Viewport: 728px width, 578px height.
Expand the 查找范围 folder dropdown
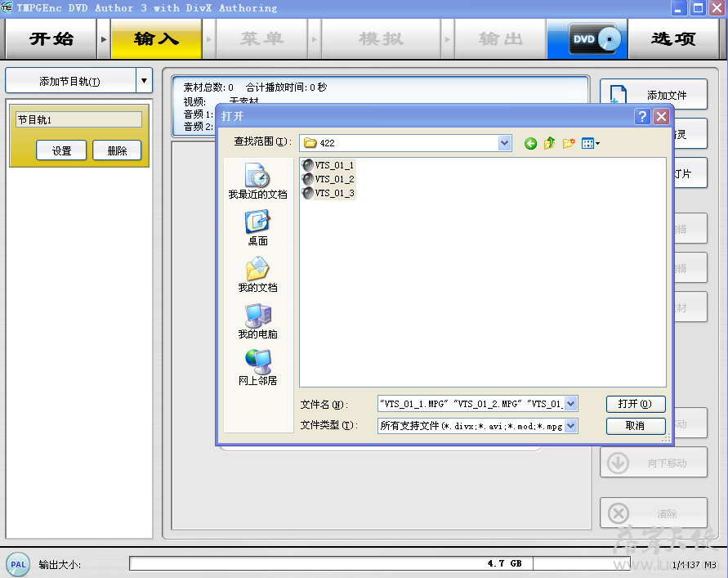(505, 143)
